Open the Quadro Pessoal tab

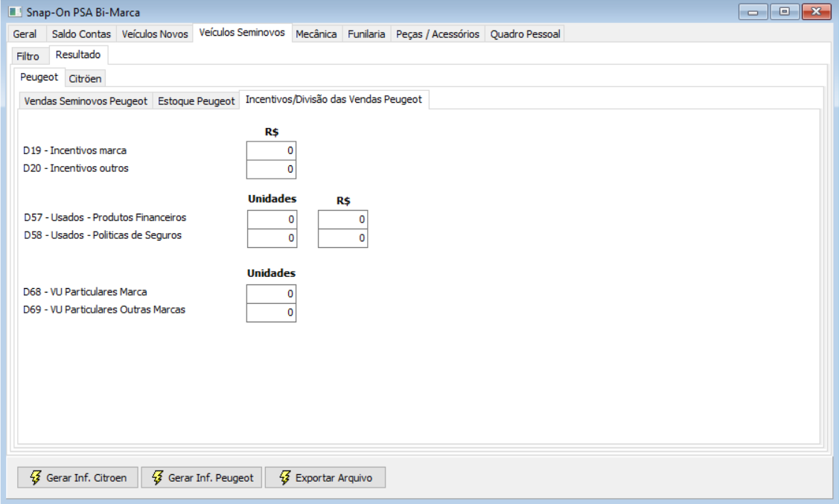525,34
